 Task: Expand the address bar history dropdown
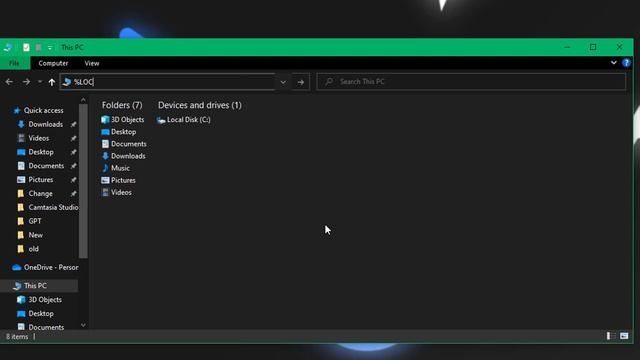[283, 82]
